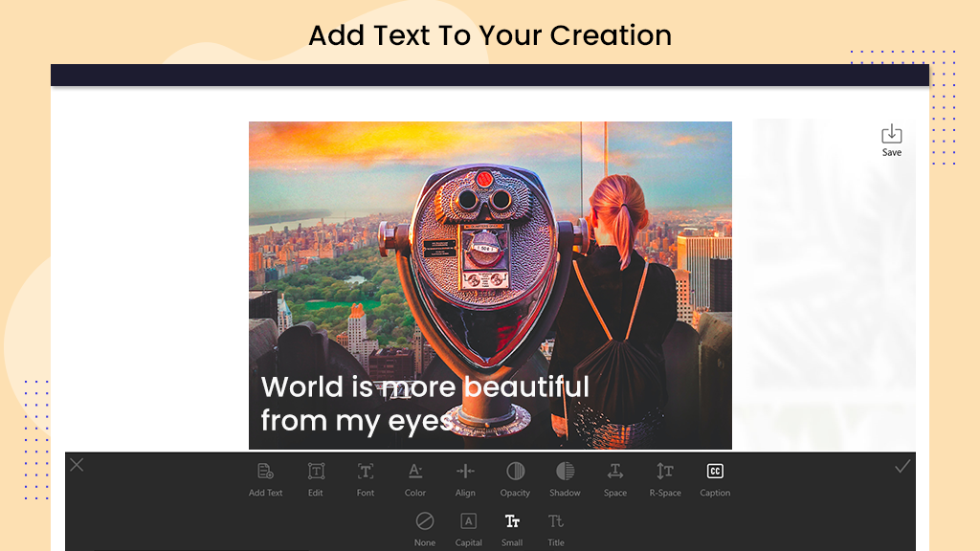Open the Align tool

coord(465,480)
